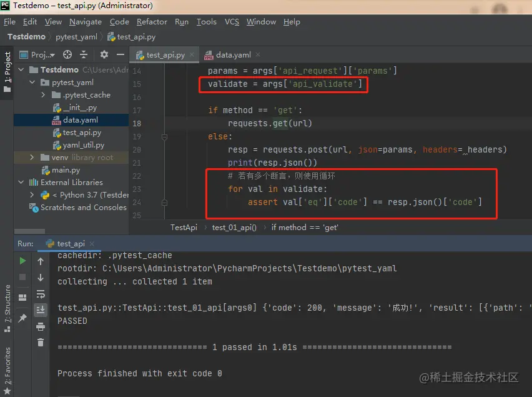Image resolution: width=532 pixels, height=397 pixels.
Task: Select __init__.py in project tree
Action: (75, 108)
